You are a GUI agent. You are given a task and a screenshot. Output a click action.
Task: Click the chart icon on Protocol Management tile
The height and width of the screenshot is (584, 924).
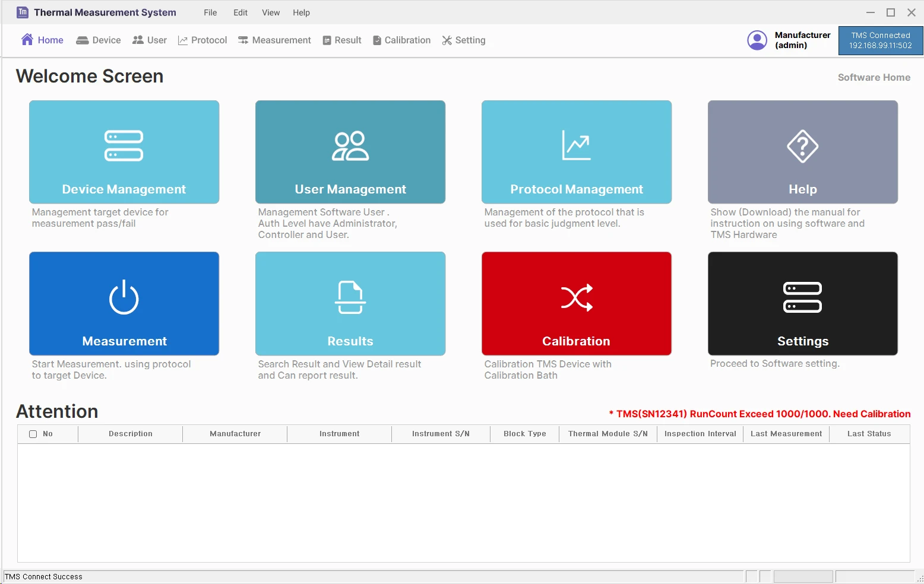pyautogui.click(x=577, y=145)
